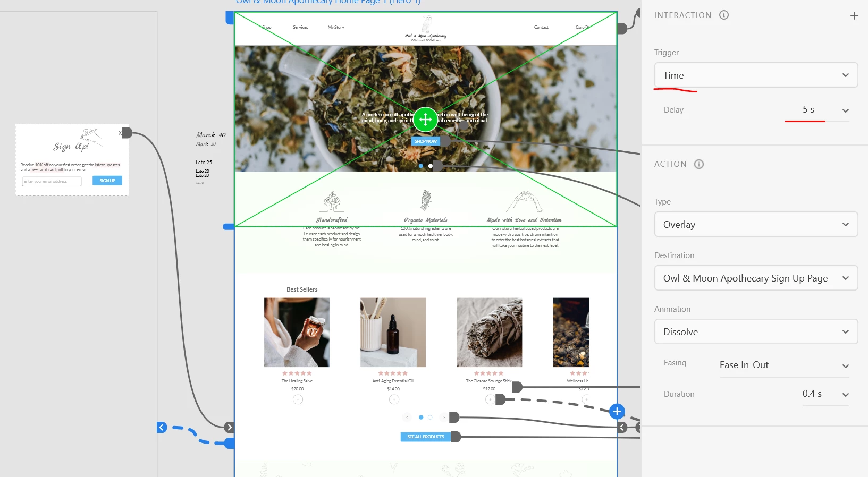This screenshot has height=477, width=868.
Task: Select The Healing Salve $20.00 price
Action: coord(297,389)
